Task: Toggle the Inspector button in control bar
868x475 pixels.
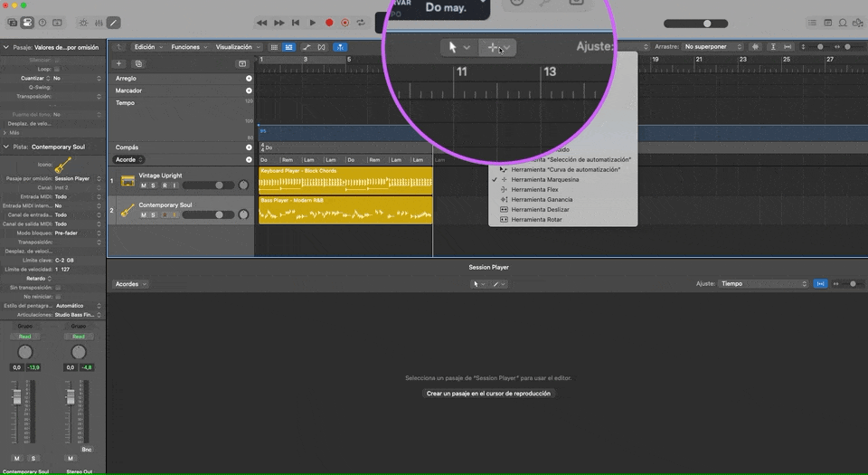Action: point(27,23)
